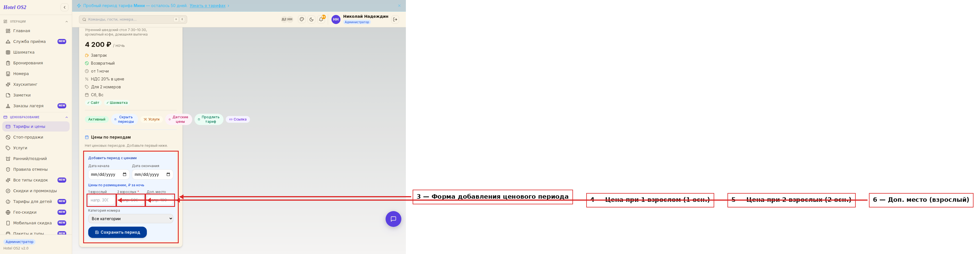Click the Дата начала date field

point(109,174)
